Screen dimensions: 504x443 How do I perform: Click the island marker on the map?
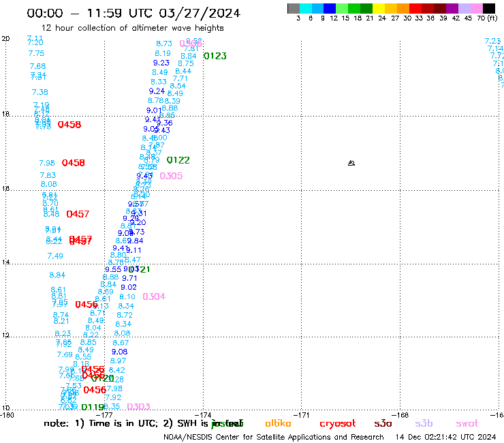pyautogui.click(x=351, y=163)
